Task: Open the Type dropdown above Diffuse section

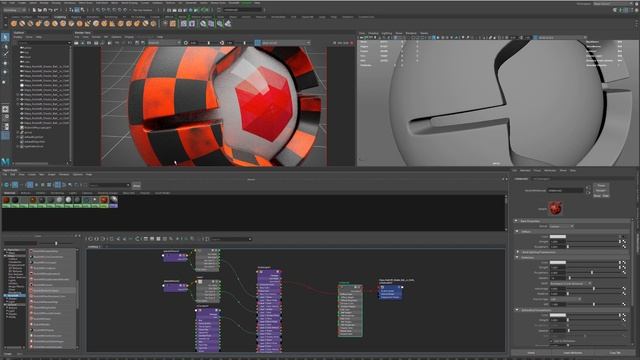Action: [x=561, y=226]
